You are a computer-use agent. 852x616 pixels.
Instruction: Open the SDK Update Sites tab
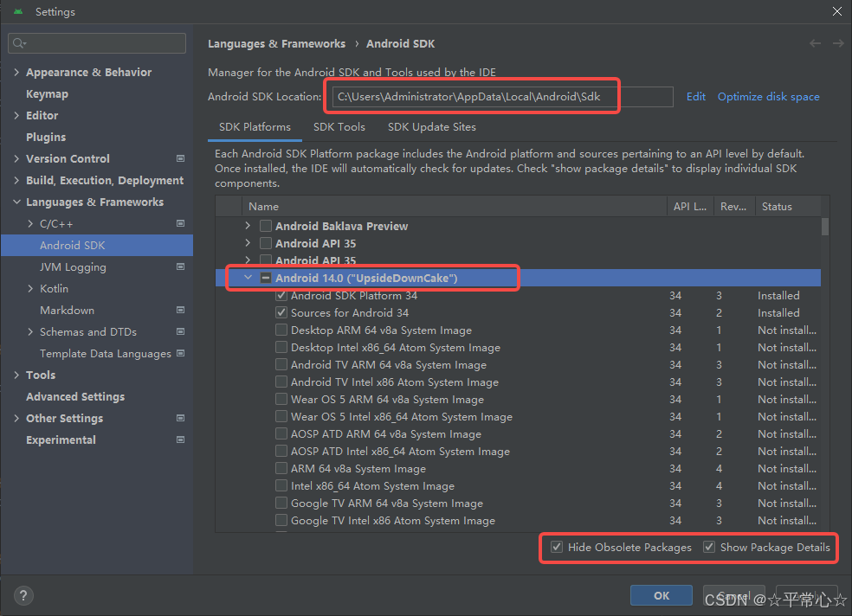pos(431,126)
